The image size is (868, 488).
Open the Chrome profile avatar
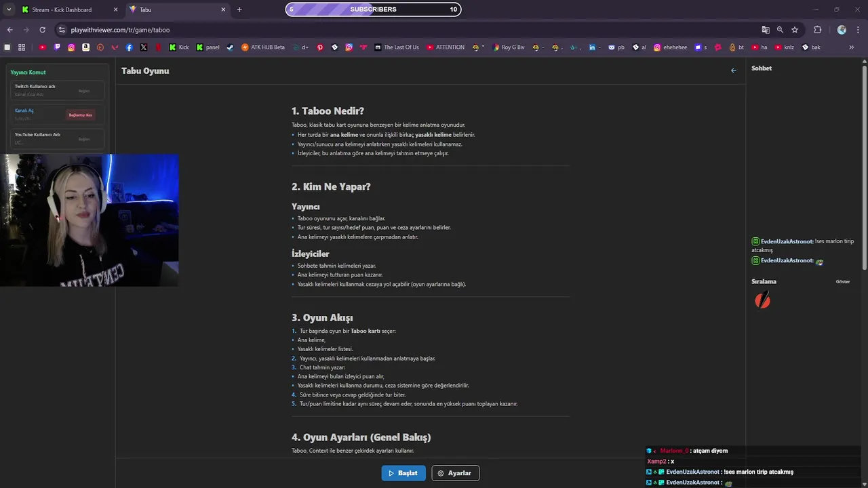pos(842,30)
